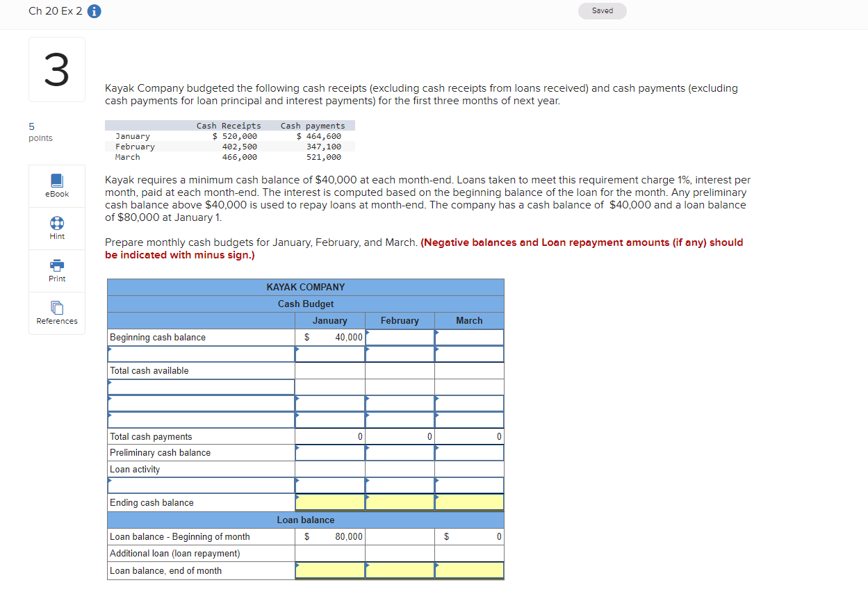This screenshot has width=868, height=594.
Task: Click the Total cash available label
Action: (149, 370)
